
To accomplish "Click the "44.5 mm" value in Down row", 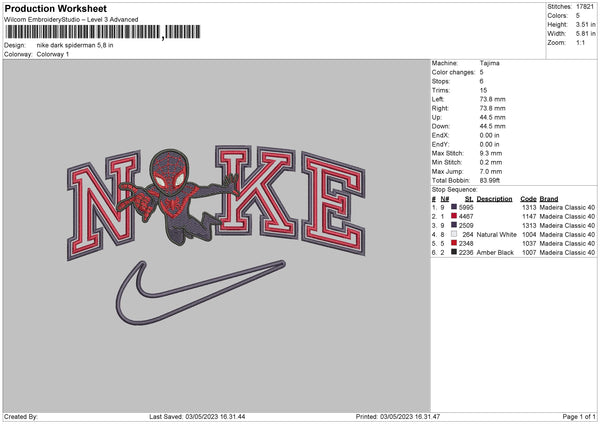I will click(492, 126).
